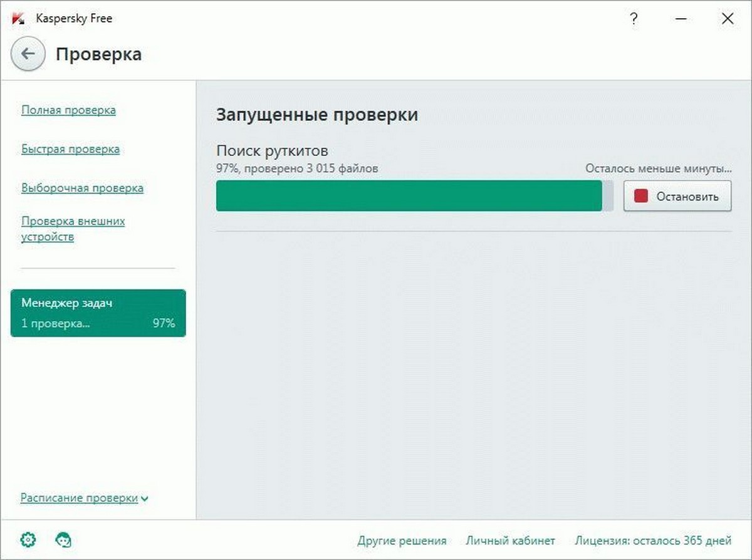Image resolution: width=752 pixels, height=560 pixels.
Task: Go back with the round arrow button
Action: pyautogui.click(x=28, y=54)
